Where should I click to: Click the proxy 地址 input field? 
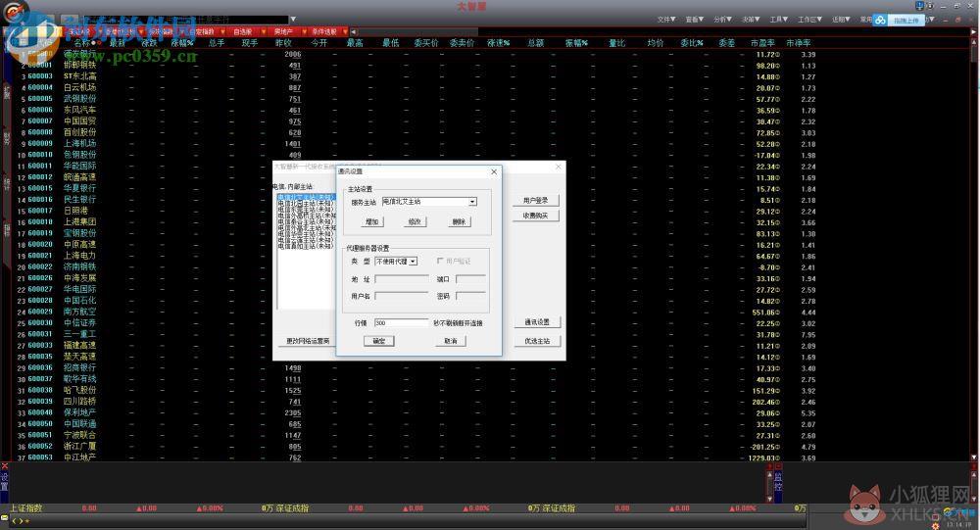click(401, 279)
